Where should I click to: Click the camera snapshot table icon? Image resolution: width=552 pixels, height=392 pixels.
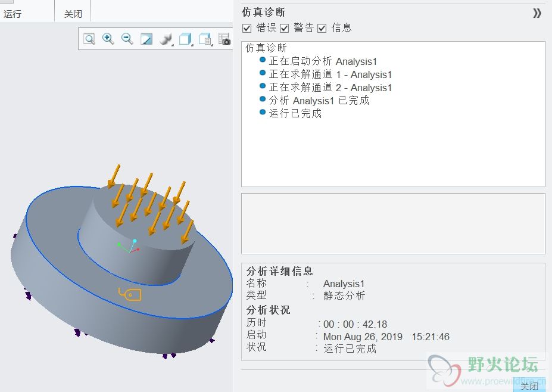(224, 39)
